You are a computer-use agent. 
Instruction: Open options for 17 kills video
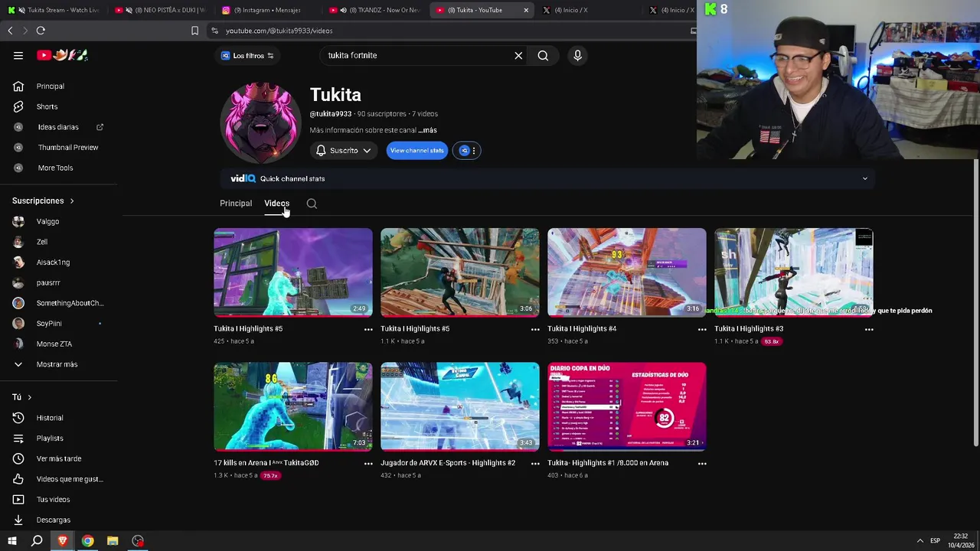tap(368, 463)
